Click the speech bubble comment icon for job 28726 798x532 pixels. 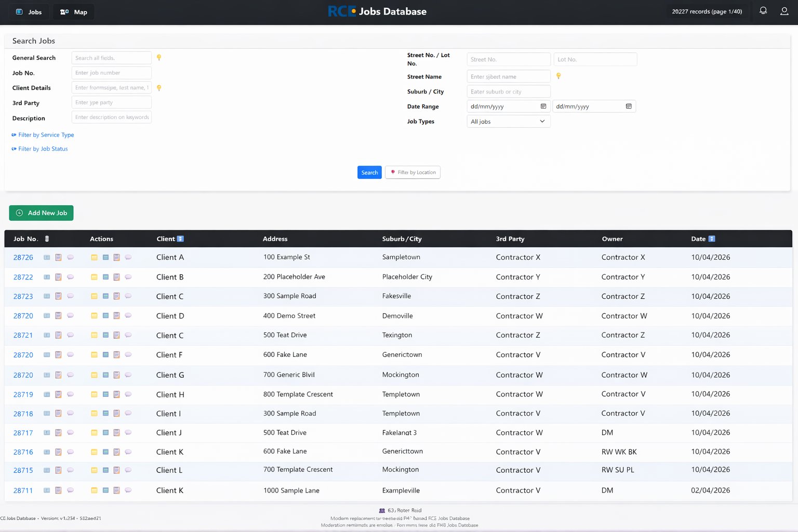71,257
